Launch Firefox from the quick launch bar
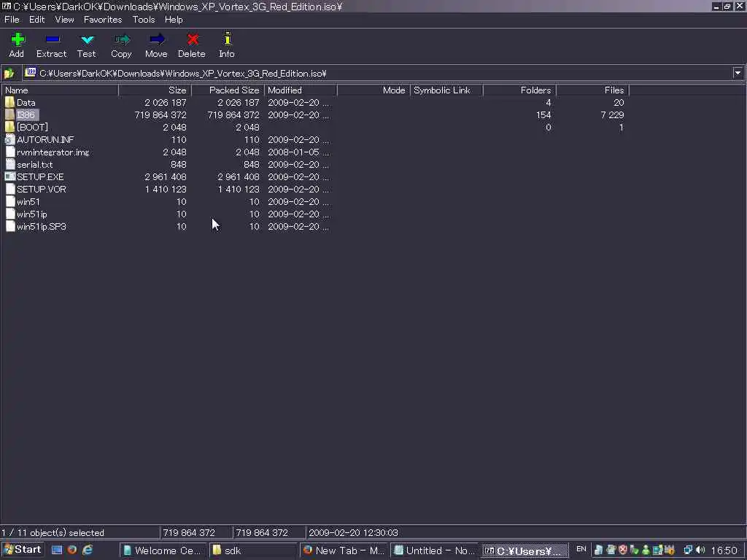 pyautogui.click(x=72, y=550)
